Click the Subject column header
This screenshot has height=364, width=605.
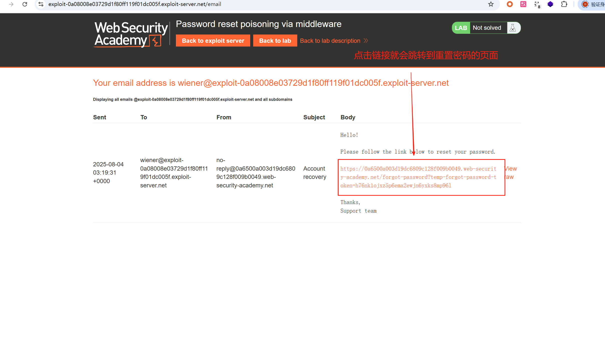pos(314,117)
